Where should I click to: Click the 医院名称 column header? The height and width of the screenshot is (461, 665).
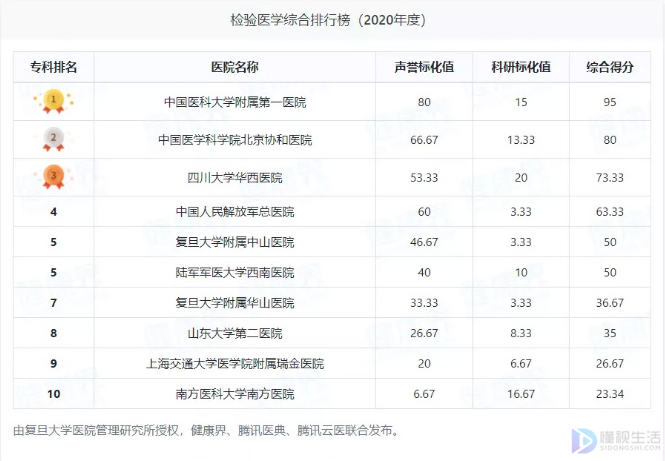tap(235, 67)
